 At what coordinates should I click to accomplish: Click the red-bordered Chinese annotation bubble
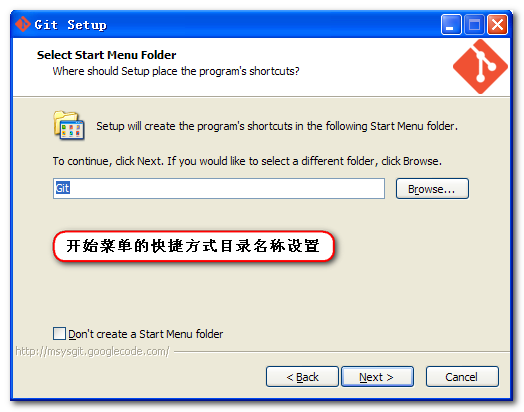pos(193,246)
